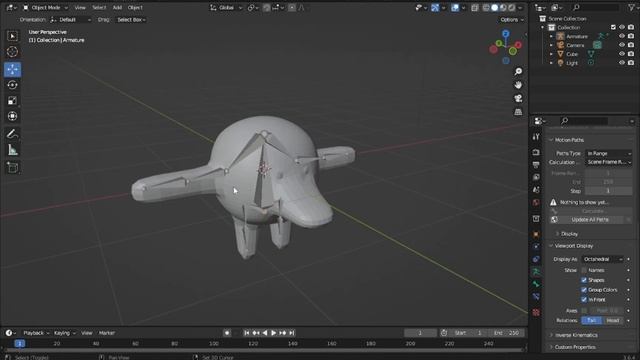The height and width of the screenshot is (360, 640).
Task: Open the Tool properties tab
Action: coord(536,137)
